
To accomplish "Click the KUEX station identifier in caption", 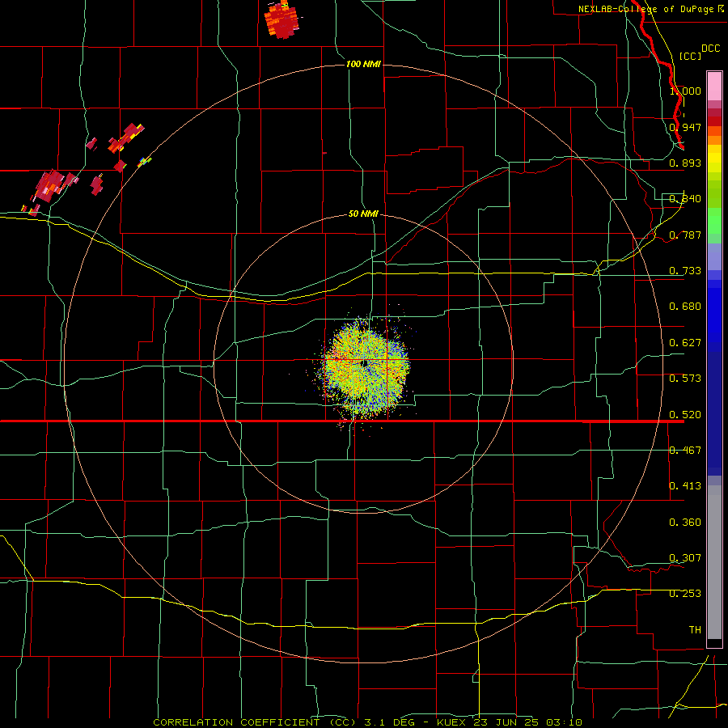I will [453, 722].
